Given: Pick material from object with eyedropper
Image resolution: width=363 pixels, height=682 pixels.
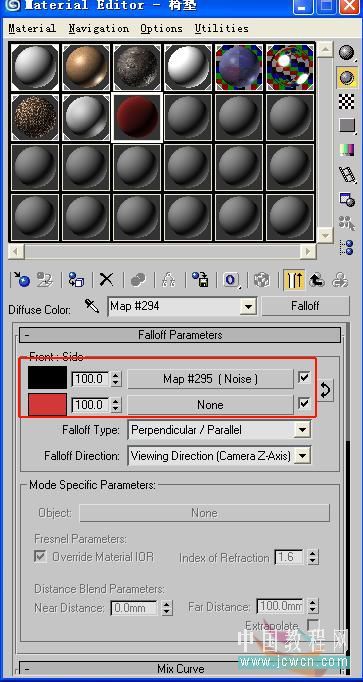Looking at the screenshot, I should [x=92, y=306].
